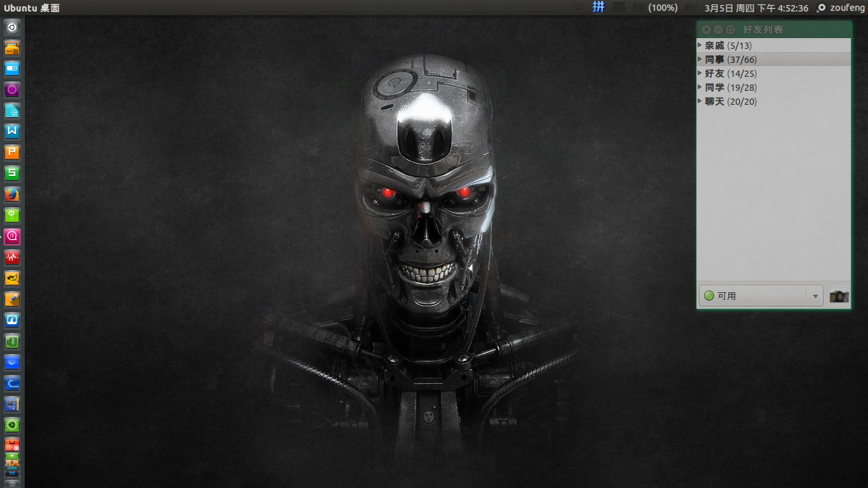
Task: Open the pink Pidgin chat launcher icon
Action: click(13, 236)
